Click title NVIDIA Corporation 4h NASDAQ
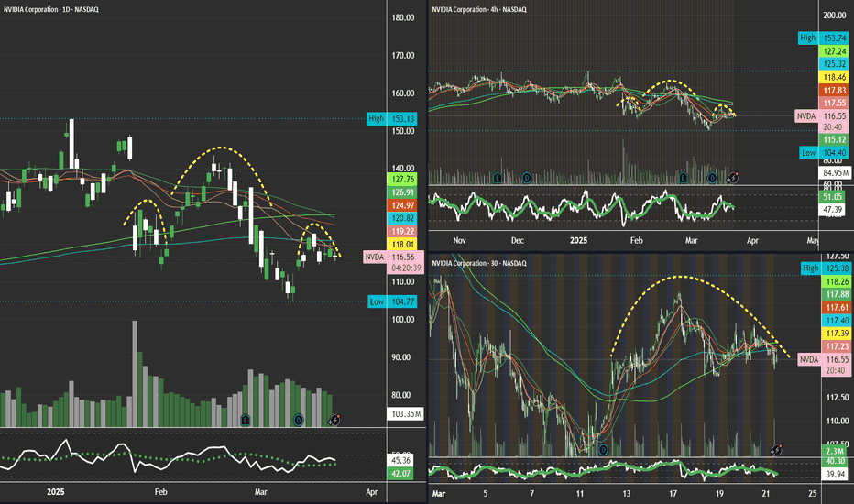 tap(479, 9)
